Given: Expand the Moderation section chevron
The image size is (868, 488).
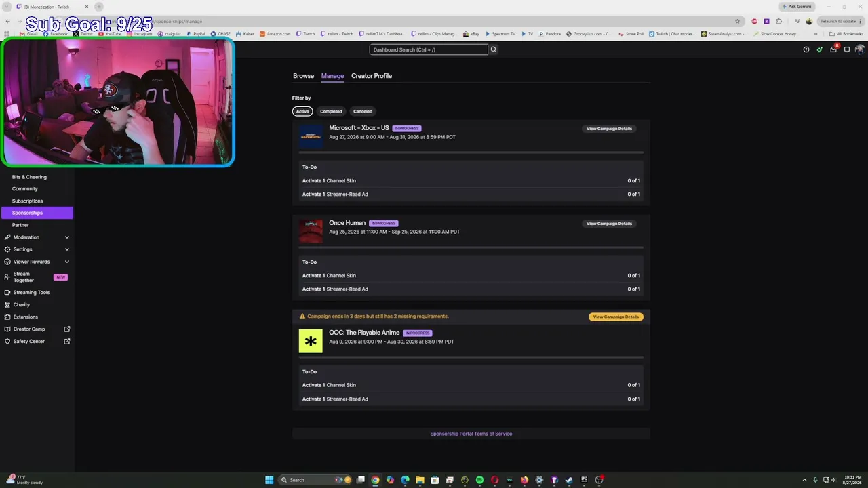Looking at the screenshot, I should coord(67,237).
